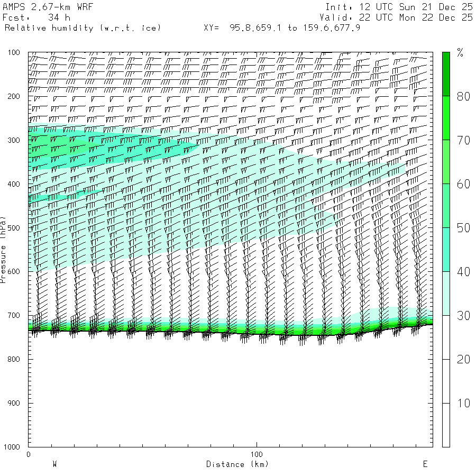The width and height of the screenshot is (476, 476).
Task: Click the 300 hPa pressure axis label
Action: (14, 140)
